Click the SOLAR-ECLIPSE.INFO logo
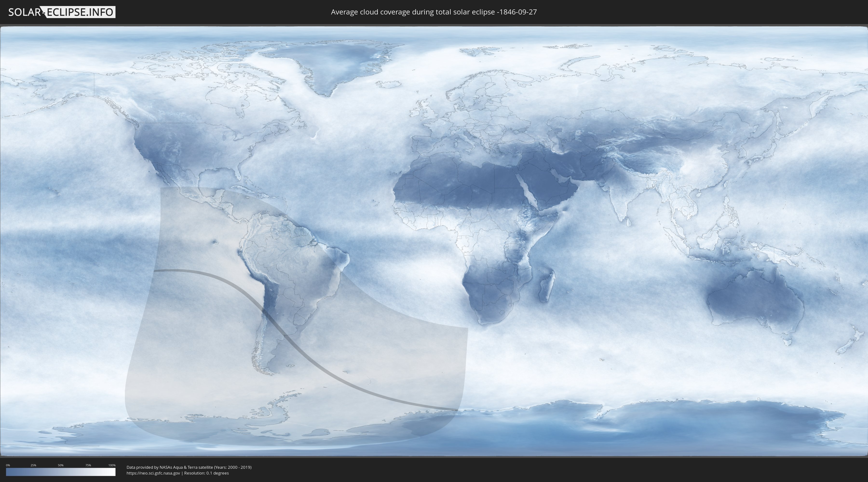The height and width of the screenshot is (482, 868). pos(62,12)
